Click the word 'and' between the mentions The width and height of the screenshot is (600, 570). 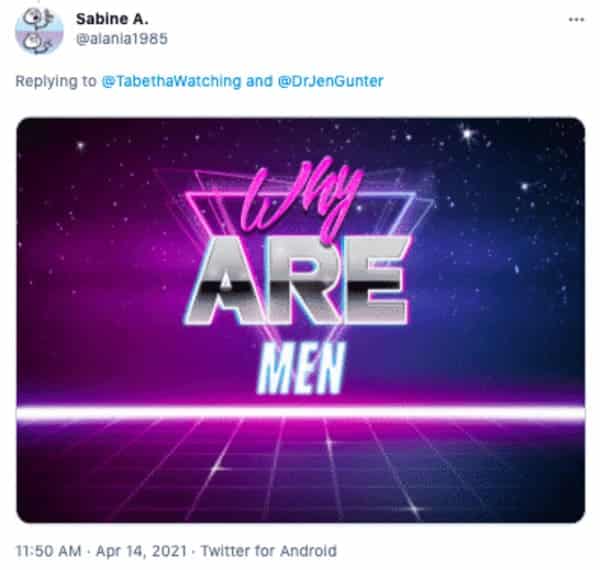coord(259,81)
